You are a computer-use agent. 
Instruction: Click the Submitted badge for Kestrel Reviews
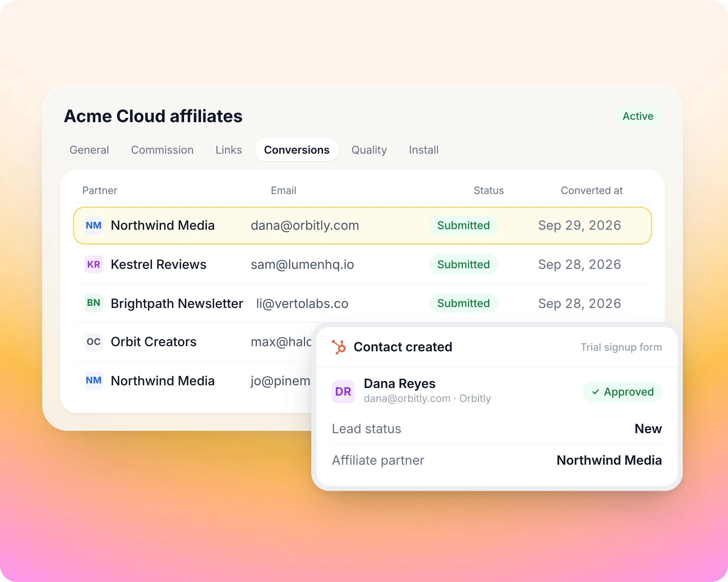tap(463, 265)
